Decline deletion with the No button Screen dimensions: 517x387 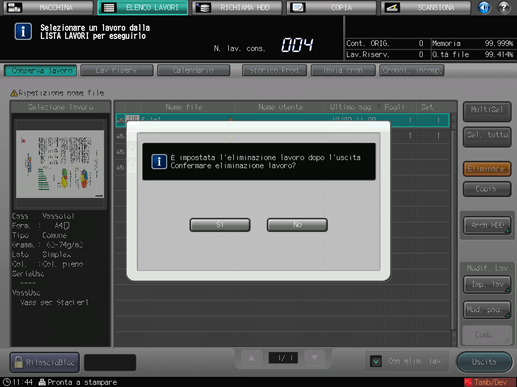pos(297,225)
